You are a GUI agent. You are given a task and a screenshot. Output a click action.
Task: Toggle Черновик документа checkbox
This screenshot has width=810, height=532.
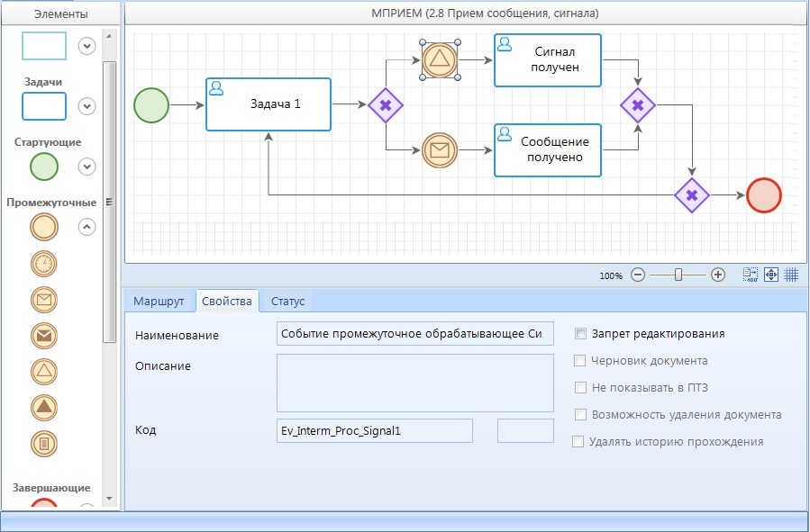(581, 361)
